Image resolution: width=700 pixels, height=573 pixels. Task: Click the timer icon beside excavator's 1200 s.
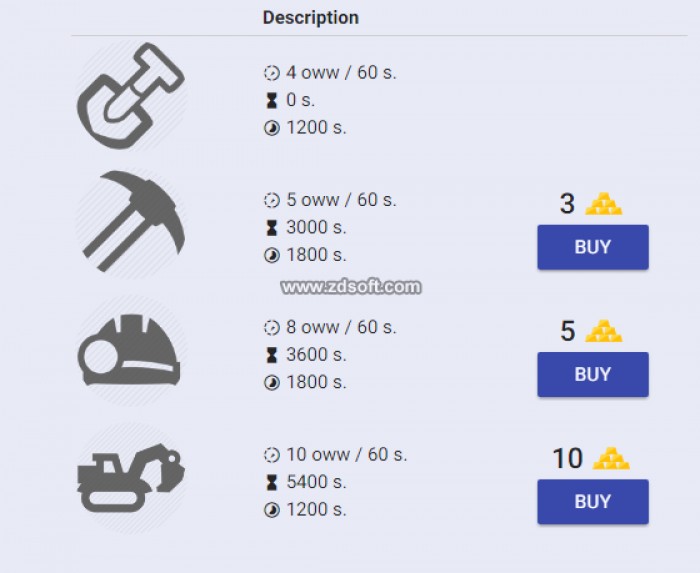point(272,510)
